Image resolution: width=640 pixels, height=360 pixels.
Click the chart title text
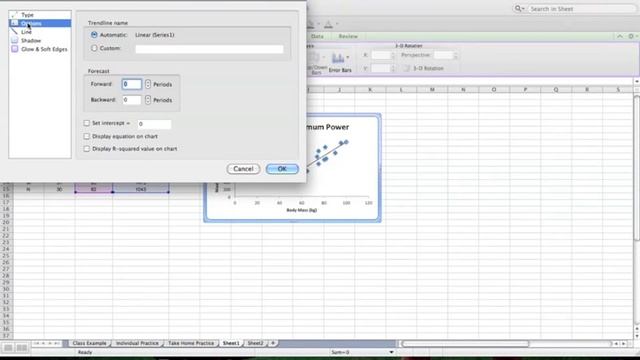[x=327, y=127]
